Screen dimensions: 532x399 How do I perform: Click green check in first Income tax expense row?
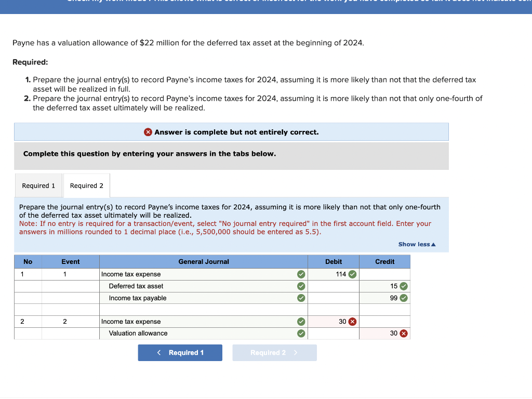301,274
